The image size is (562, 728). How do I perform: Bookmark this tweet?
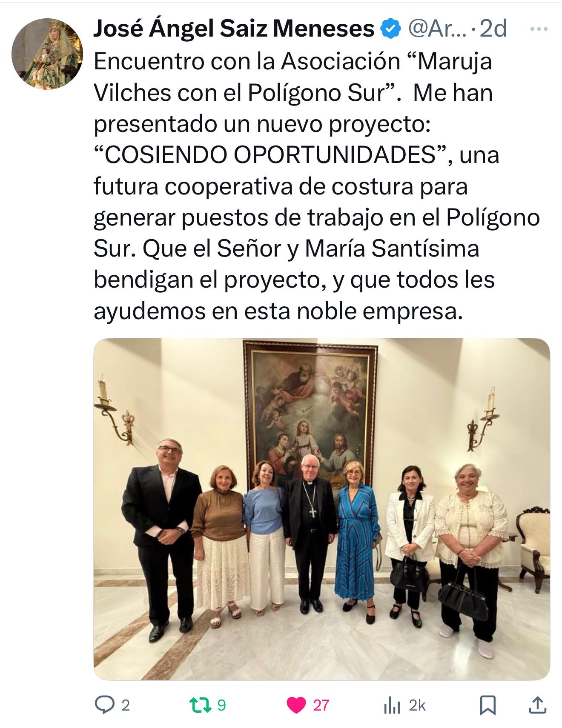[487, 705]
